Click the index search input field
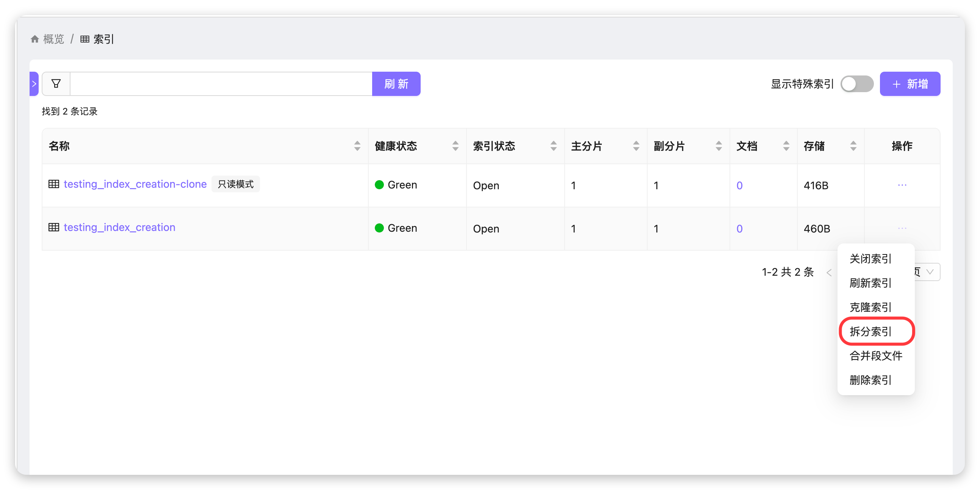This screenshot has width=980, height=490. coord(221,84)
